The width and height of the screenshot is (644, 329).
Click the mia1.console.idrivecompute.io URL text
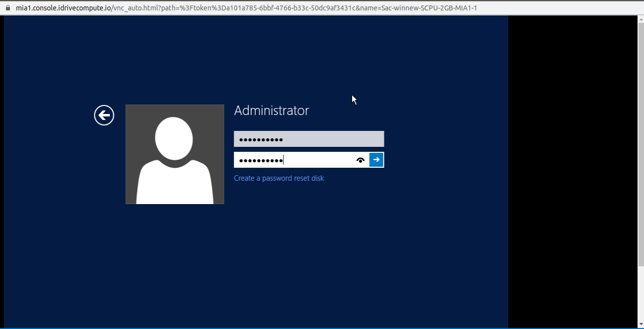tap(63, 8)
